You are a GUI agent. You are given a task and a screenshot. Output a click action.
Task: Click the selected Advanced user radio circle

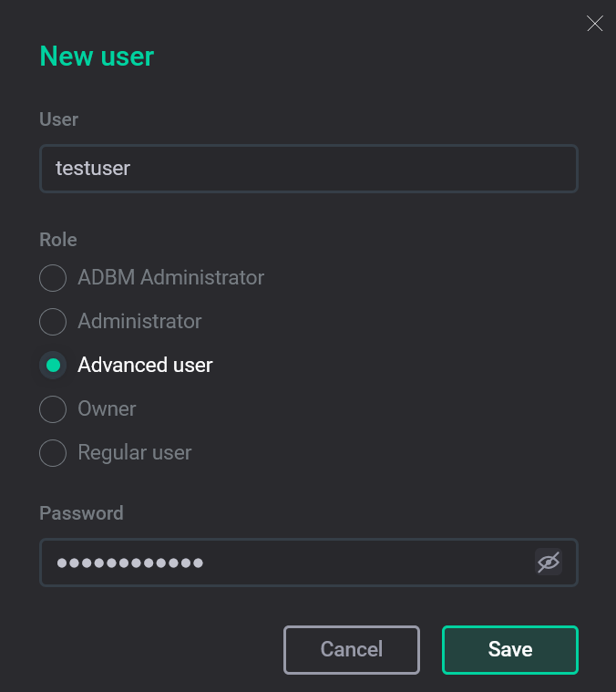53,366
